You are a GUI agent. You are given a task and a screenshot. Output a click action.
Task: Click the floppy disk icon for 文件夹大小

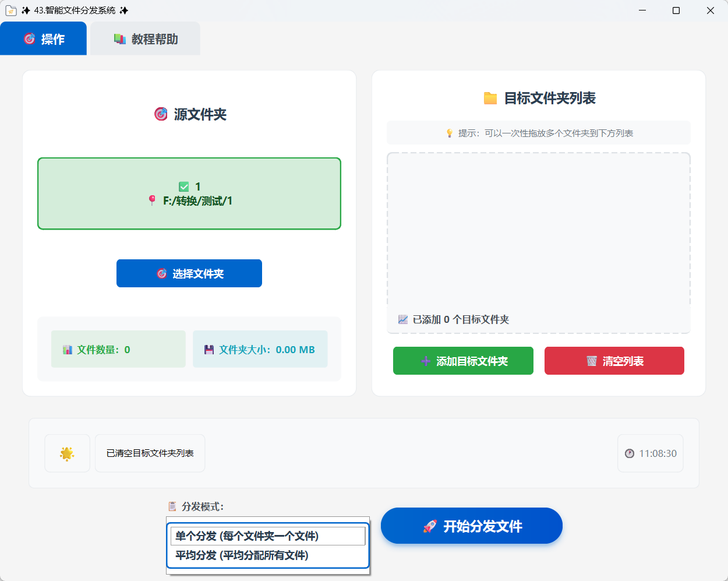[x=209, y=350]
